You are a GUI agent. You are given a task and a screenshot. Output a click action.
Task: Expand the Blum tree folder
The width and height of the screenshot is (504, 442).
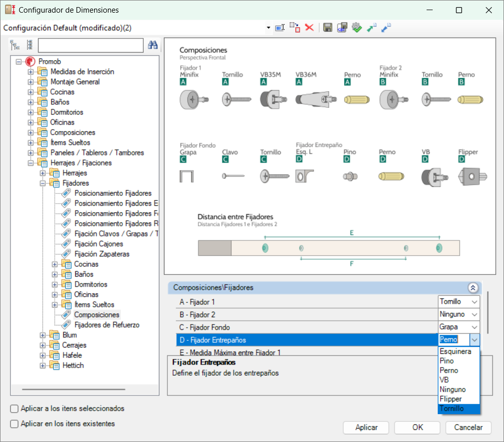[43, 335]
